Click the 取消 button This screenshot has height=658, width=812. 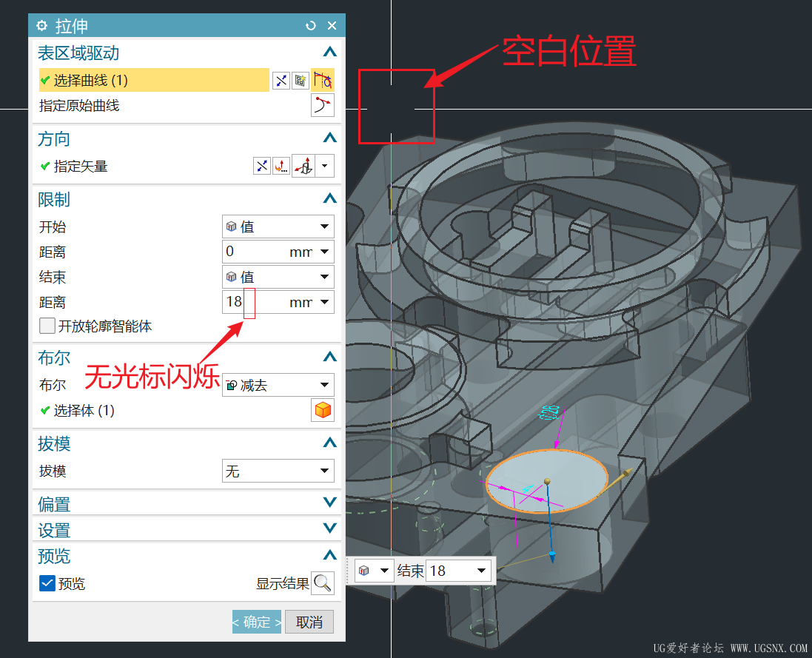[309, 622]
